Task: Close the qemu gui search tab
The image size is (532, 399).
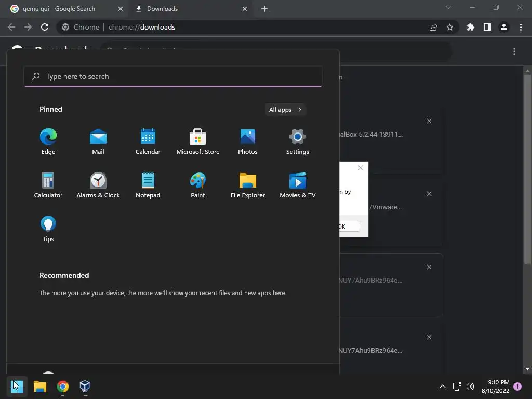Action: point(121,9)
